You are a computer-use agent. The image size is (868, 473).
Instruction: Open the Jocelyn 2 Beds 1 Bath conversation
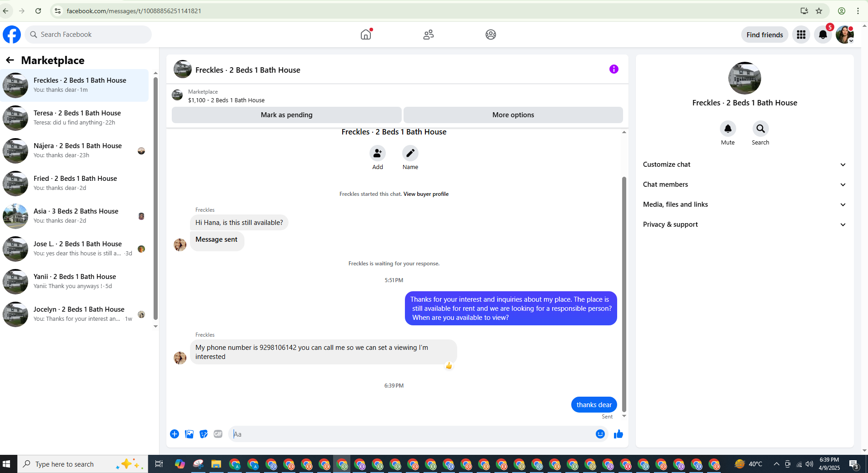coord(75,314)
